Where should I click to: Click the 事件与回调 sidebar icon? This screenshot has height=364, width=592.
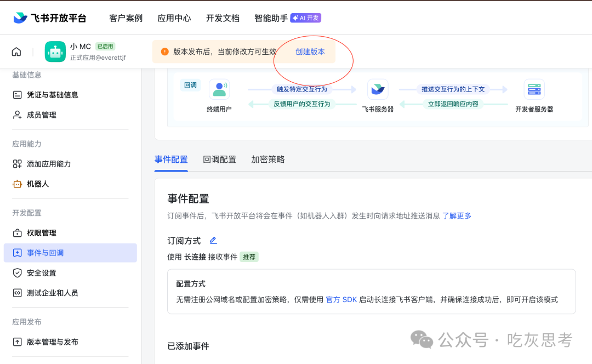pyautogui.click(x=18, y=253)
